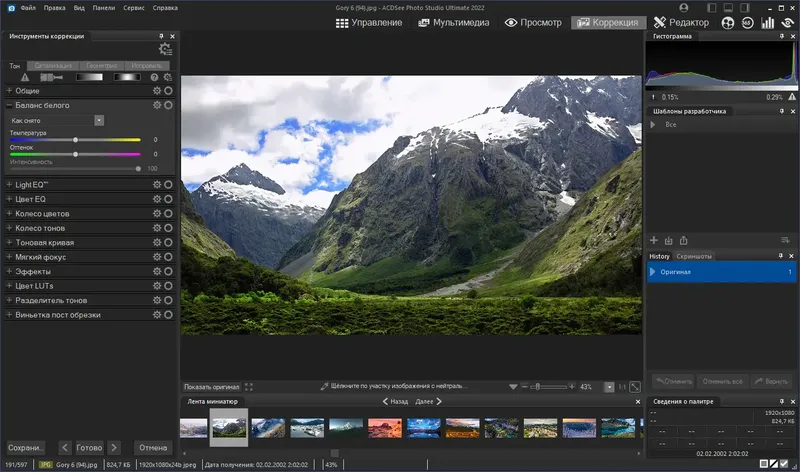The image size is (800, 472).
Task: Import presets icon in Шаблоны разработчика
Action: click(668, 240)
